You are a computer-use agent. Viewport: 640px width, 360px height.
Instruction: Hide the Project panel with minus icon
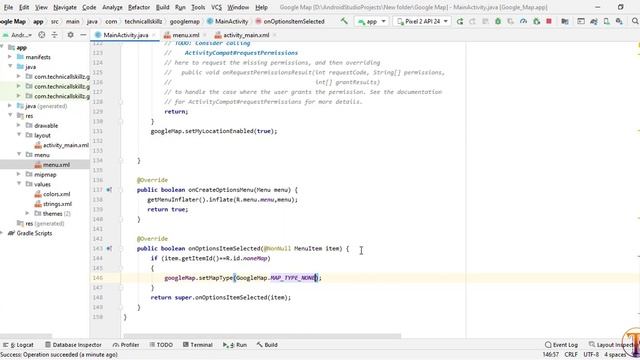83,35
